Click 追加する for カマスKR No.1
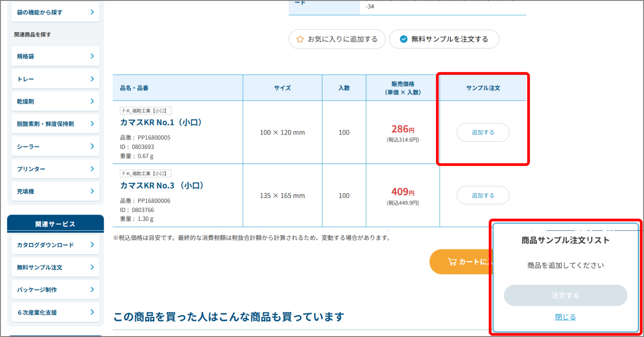 483,132
